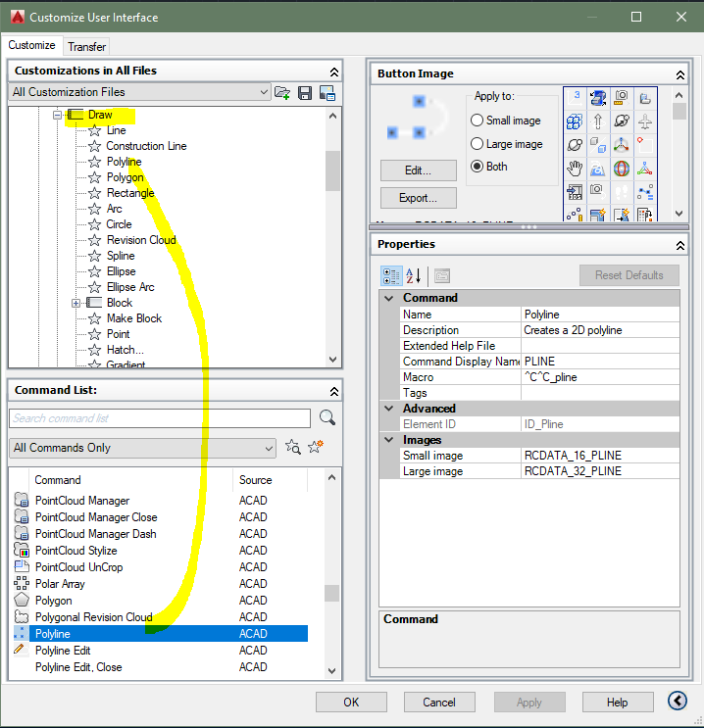Click the create new command star icon
This screenshot has width=704, height=728.
point(316,446)
